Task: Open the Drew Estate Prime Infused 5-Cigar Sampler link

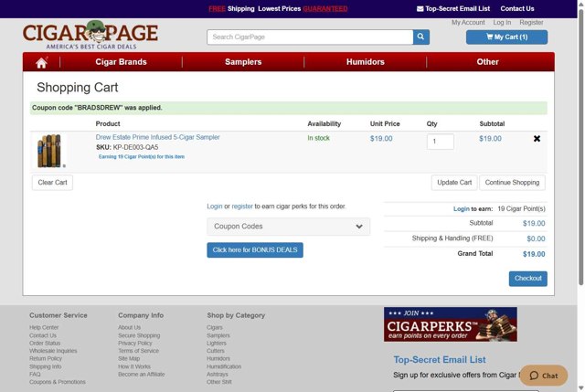Action: [157, 137]
